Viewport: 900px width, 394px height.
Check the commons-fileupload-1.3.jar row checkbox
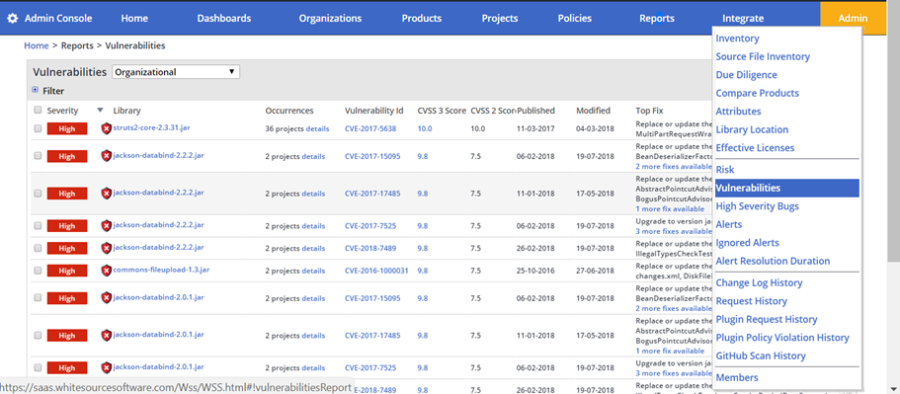click(x=38, y=271)
